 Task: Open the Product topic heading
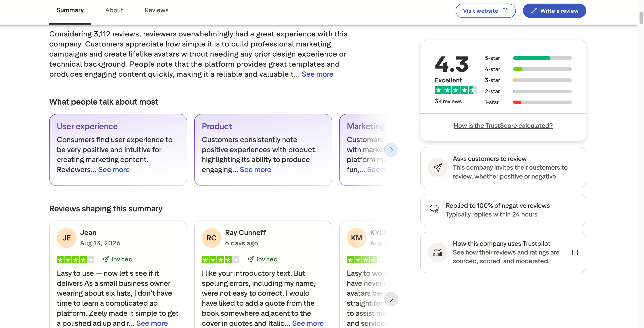217,126
